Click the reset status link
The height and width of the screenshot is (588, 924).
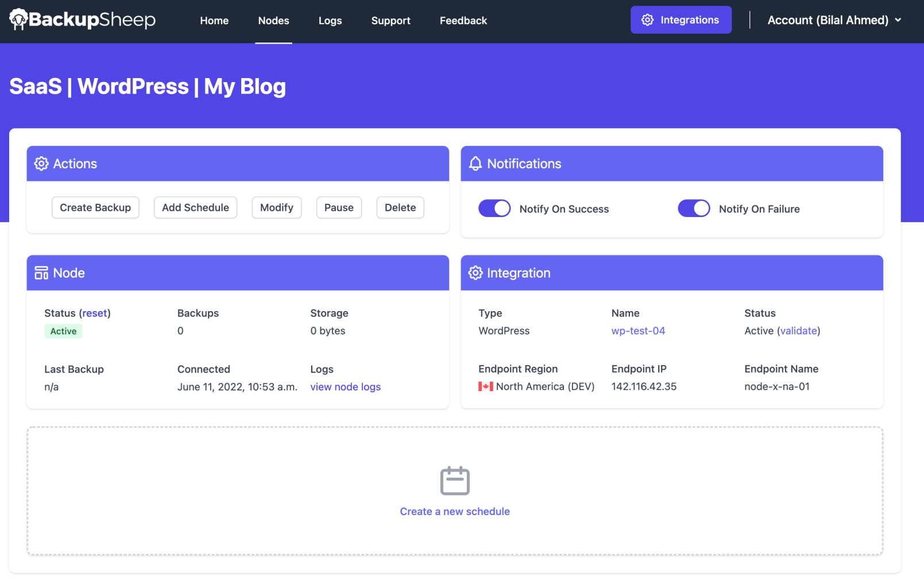point(95,313)
